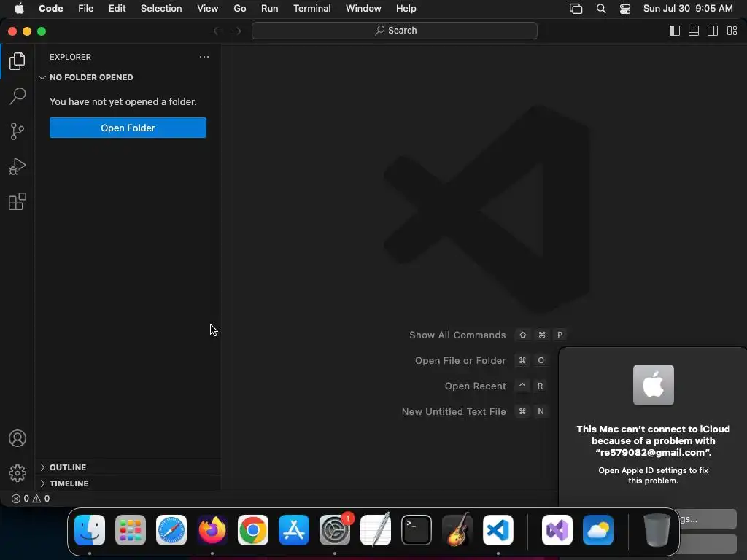
Task: Open the Selection menu
Action: 161,9
